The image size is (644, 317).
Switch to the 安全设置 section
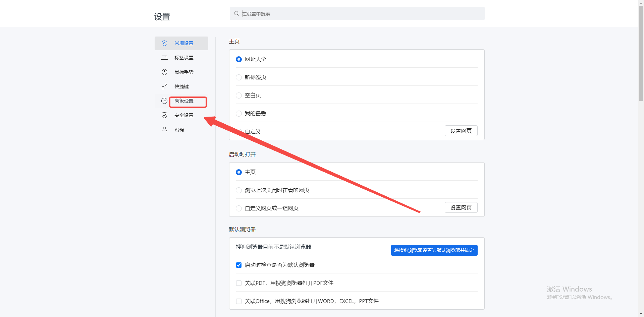tap(183, 115)
